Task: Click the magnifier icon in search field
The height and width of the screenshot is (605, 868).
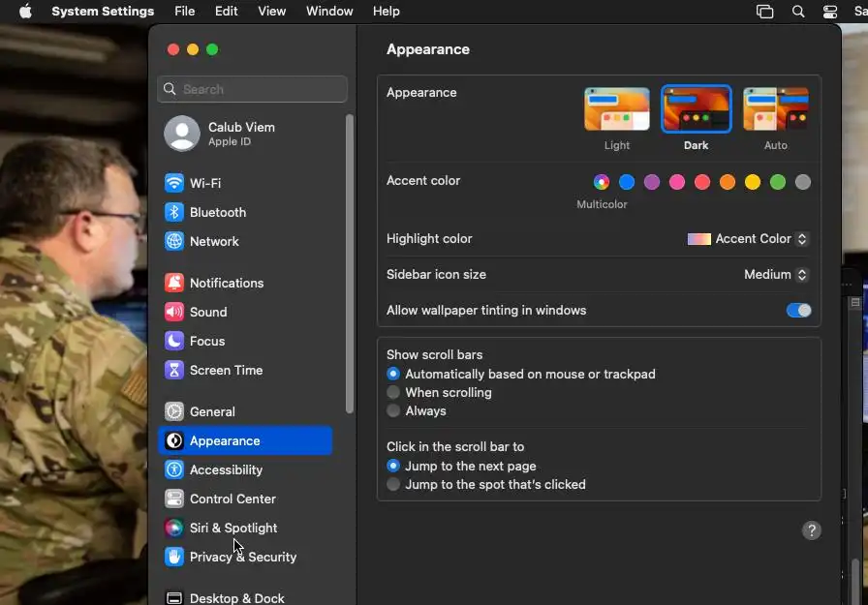Action: [170, 89]
